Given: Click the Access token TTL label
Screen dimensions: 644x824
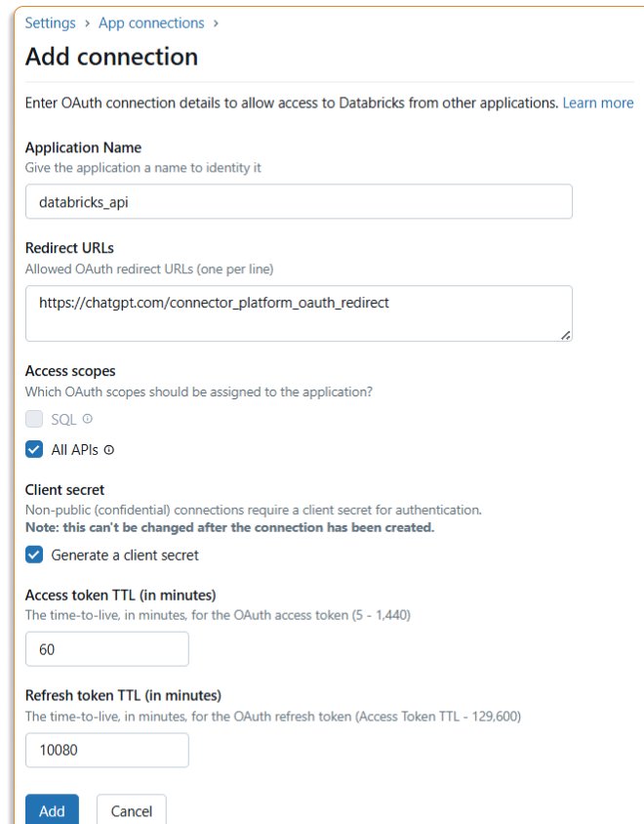Looking at the screenshot, I should pos(121,595).
